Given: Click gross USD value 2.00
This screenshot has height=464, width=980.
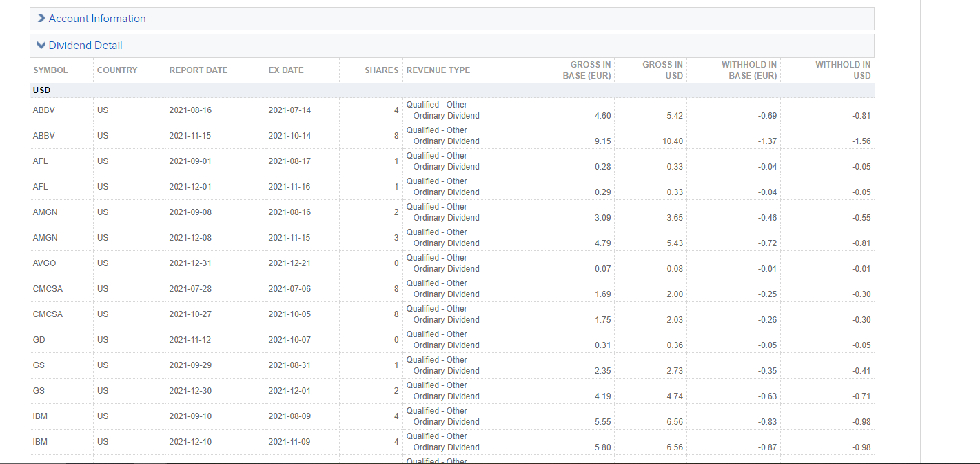Looking at the screenshot, I should click(x=675, y=294).
